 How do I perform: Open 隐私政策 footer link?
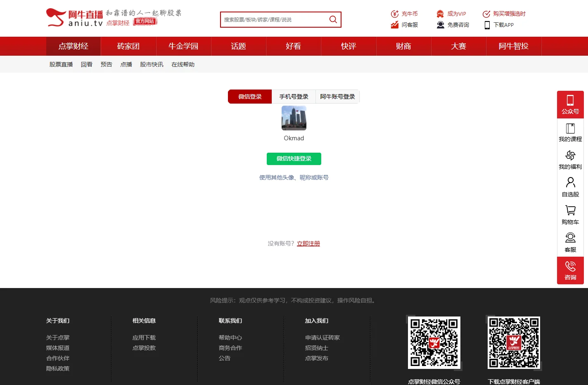pyautogui.click(x=58, y=368)
